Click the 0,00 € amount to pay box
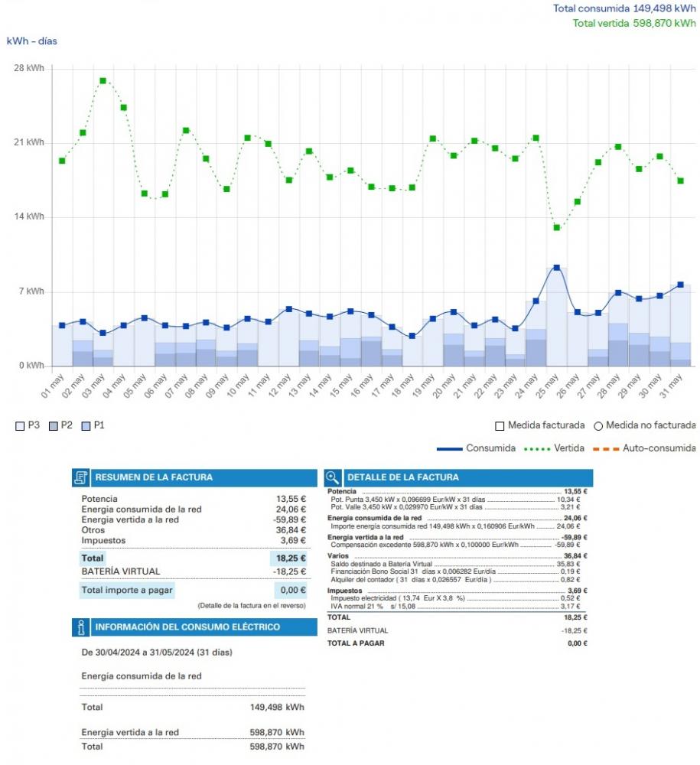 [x=291, y=591]
